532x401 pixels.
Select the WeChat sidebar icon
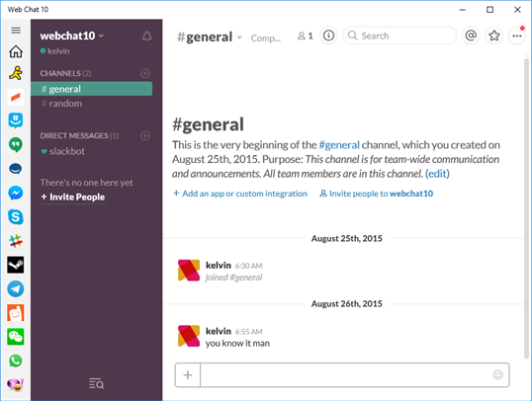click(16, 337)
